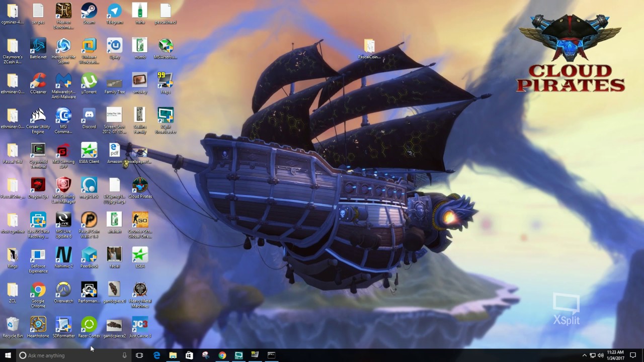
Task: Open the volume control in tray
Action: tap(600, 355)
